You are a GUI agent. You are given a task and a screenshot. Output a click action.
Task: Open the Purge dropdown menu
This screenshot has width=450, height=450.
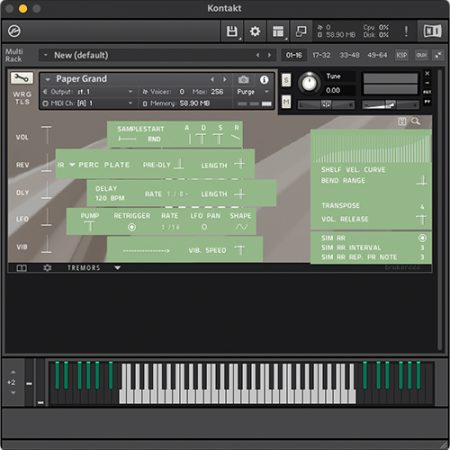click(x=253, y=92)
